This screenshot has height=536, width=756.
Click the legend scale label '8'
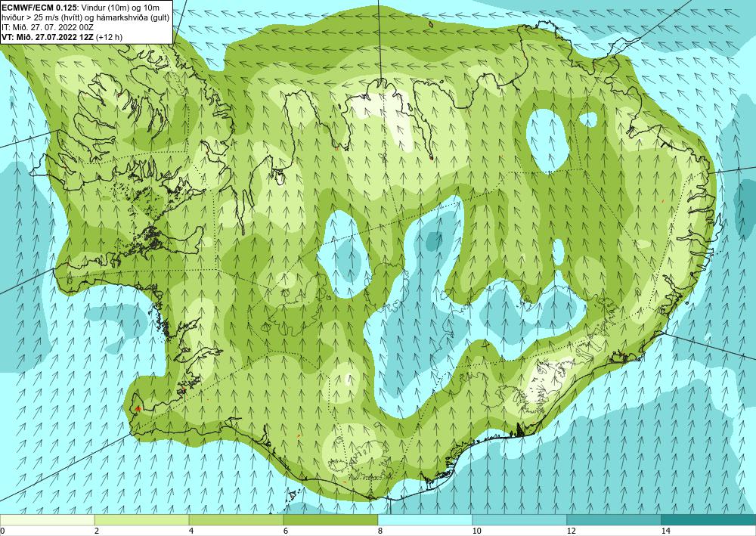tap(380, 531)
